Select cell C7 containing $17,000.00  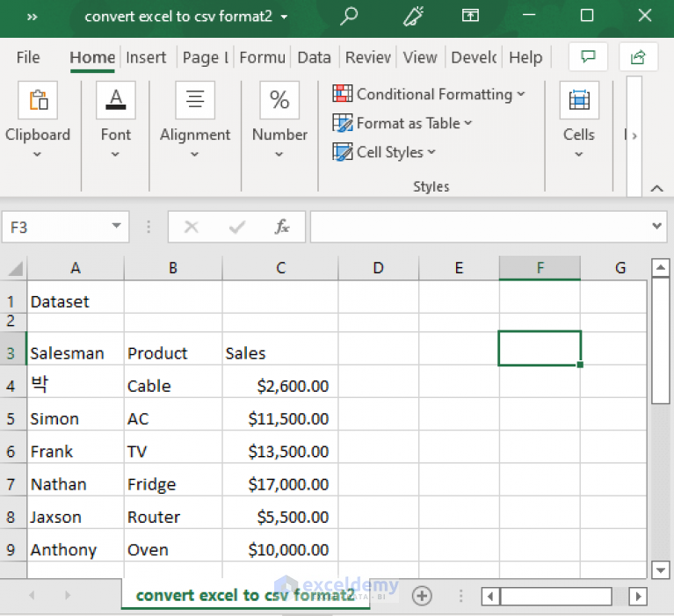tap(279, 484)
